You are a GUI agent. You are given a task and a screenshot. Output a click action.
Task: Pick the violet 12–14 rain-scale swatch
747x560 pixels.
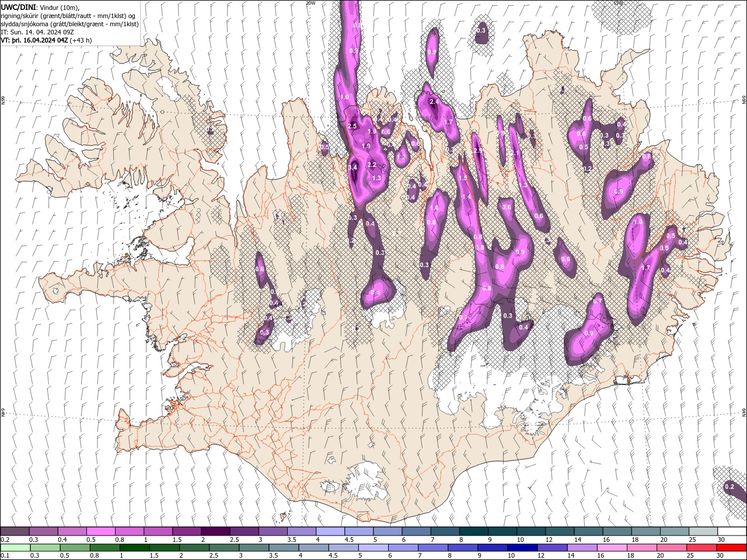coord(552,547)
